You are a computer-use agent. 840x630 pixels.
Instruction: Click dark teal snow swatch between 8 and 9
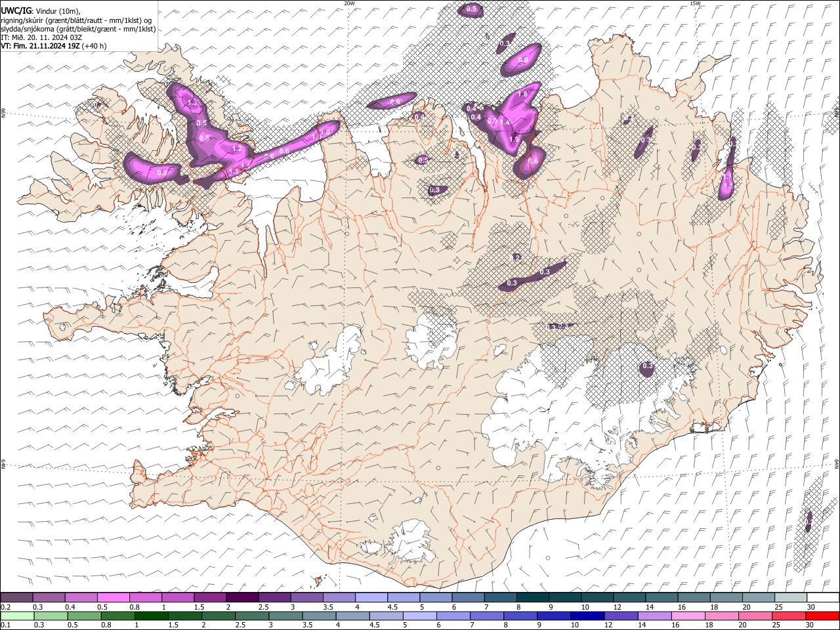(532, 597)
